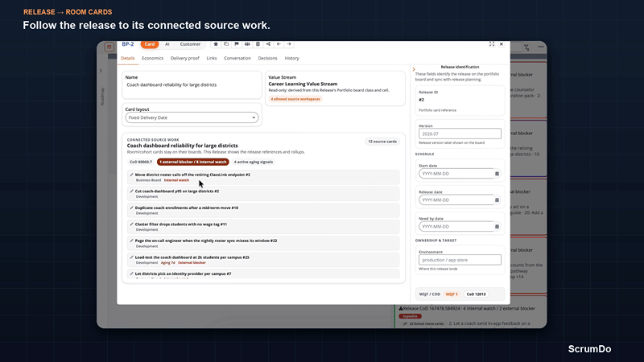This screenshot has width=644, height=362.
Task: Click the 'CoD 12013' badge
Action: (476, 294)
